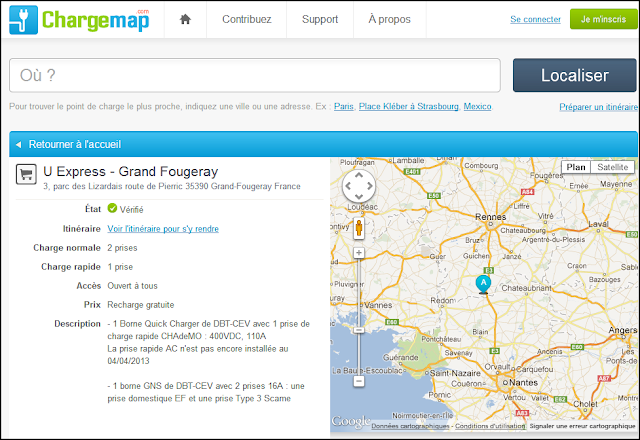Open Voir l'itinéraire pour s'y rendre link
This screenshot has height=440, width=640.
[x=163, y=229]
